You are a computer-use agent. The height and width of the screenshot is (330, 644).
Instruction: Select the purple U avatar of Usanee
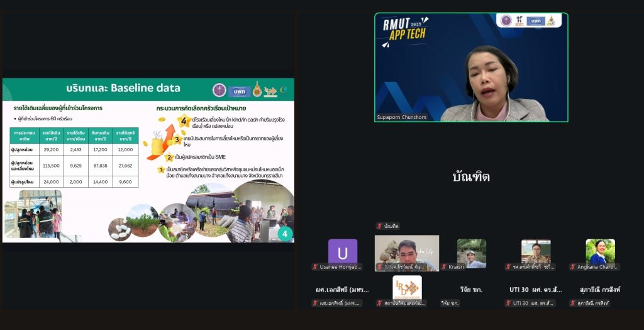coord(343,253)
